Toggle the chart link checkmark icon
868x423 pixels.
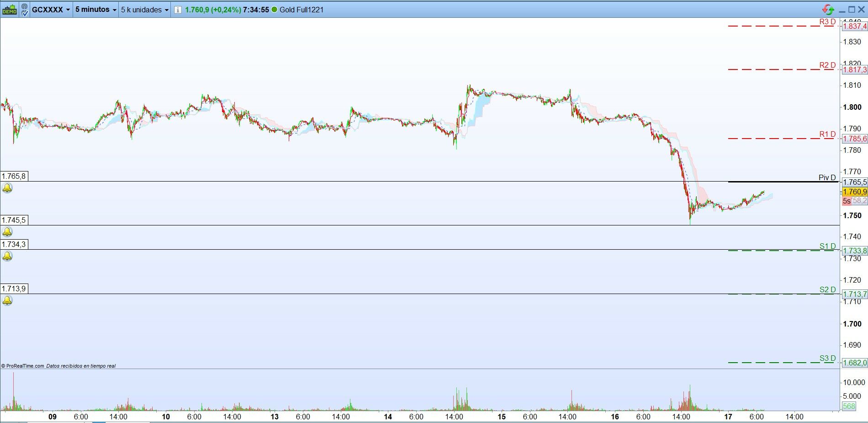(x=24, y=9)
